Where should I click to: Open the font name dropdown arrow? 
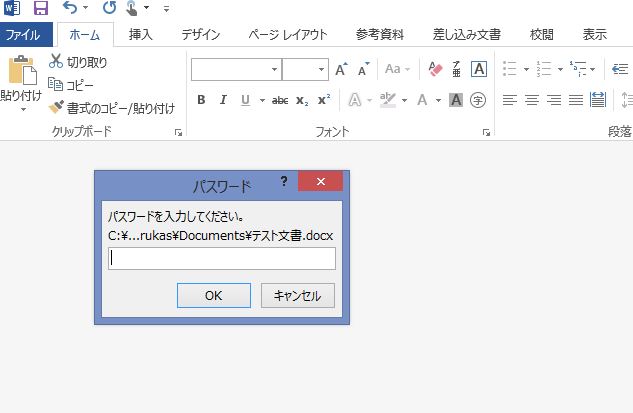pyautogui.click(x=275, y=69)
